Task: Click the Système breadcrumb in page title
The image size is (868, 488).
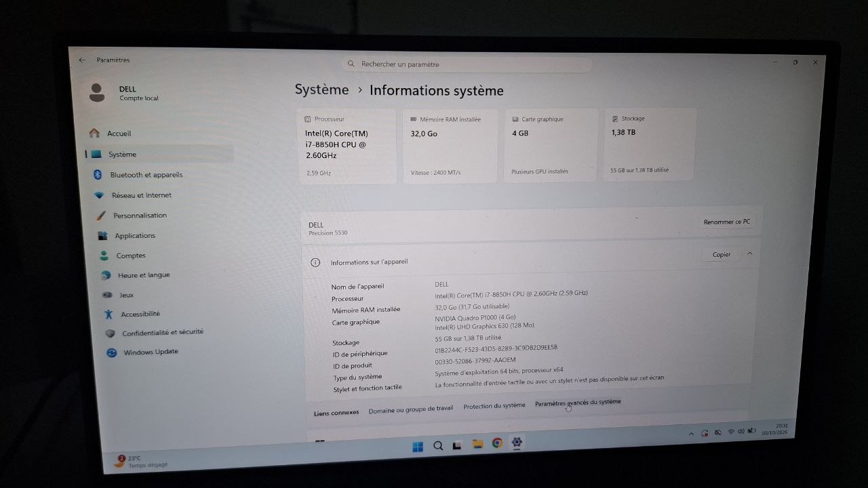Action: pyautogui.click(x=321, y=89)
